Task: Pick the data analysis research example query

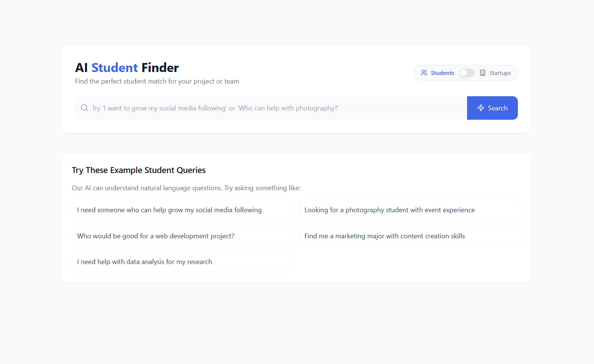Action: (183, 262)
